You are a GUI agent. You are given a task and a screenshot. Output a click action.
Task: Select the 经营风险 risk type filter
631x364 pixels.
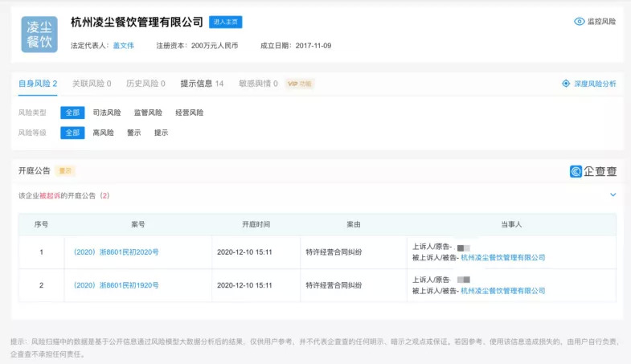click(189, 112)
